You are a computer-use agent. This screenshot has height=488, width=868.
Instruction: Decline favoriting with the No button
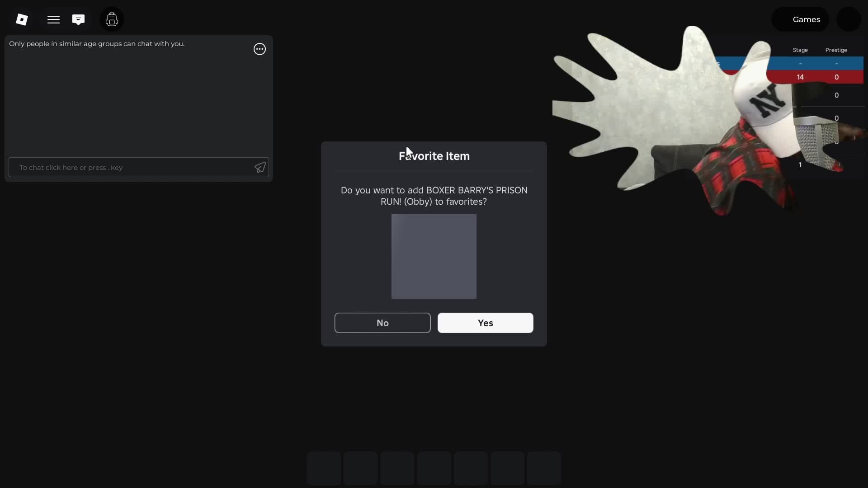(382, 323)
